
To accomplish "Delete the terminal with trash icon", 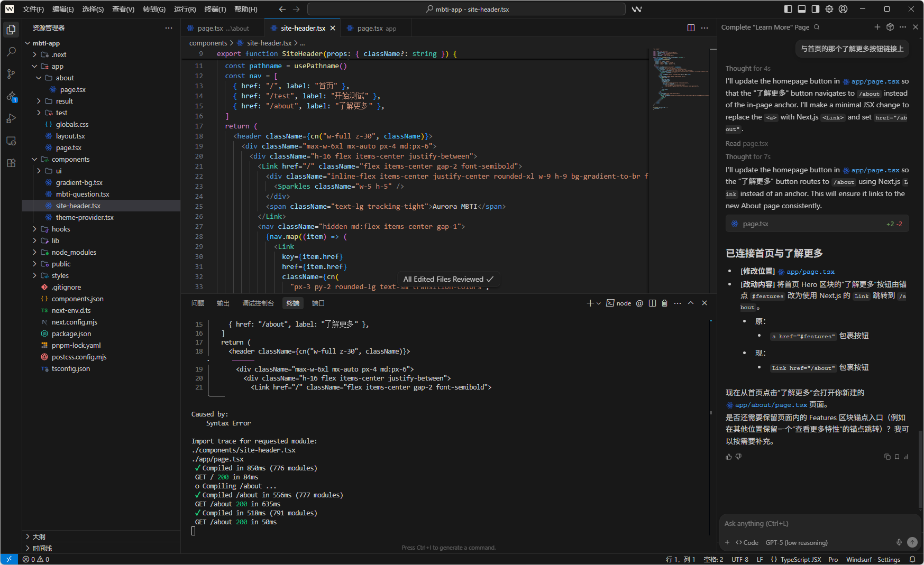I will point(665,303).
